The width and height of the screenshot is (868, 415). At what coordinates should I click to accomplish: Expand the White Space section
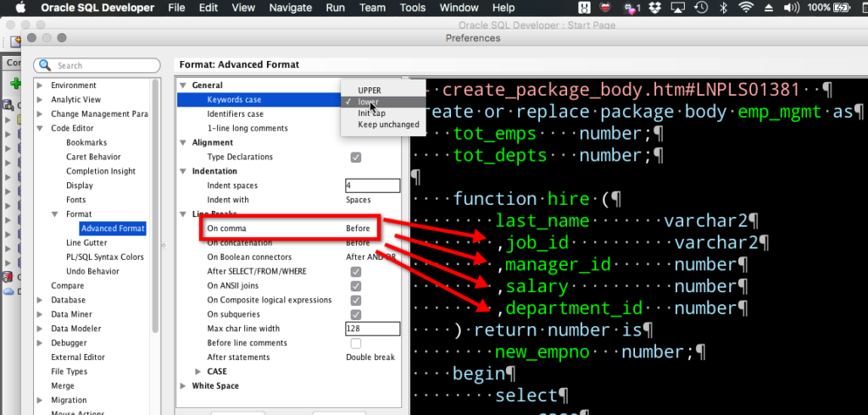point(184,386)
